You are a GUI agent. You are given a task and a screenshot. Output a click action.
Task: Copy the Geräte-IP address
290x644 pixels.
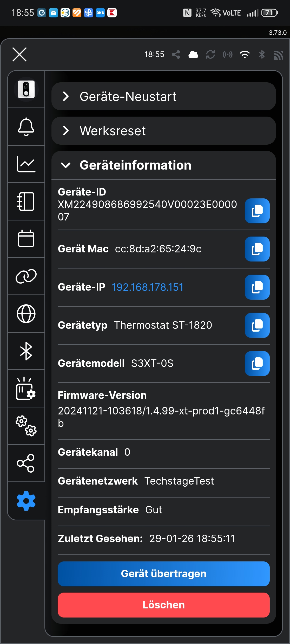click(257, 287)
